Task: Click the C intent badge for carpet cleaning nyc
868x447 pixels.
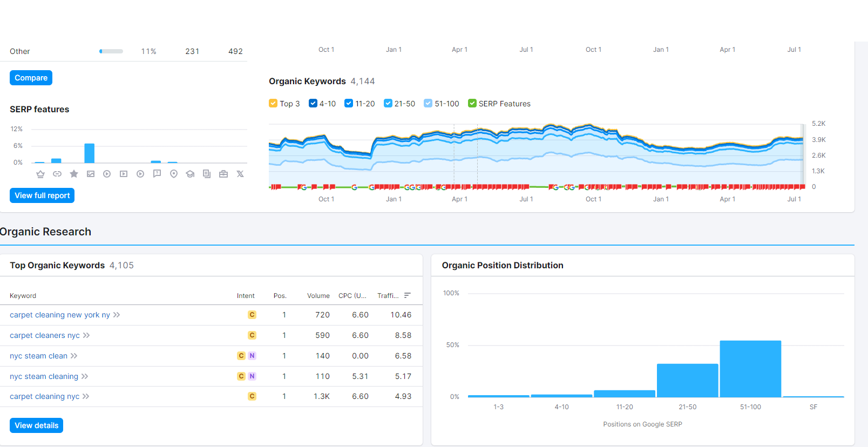Action: click(252, 396)
